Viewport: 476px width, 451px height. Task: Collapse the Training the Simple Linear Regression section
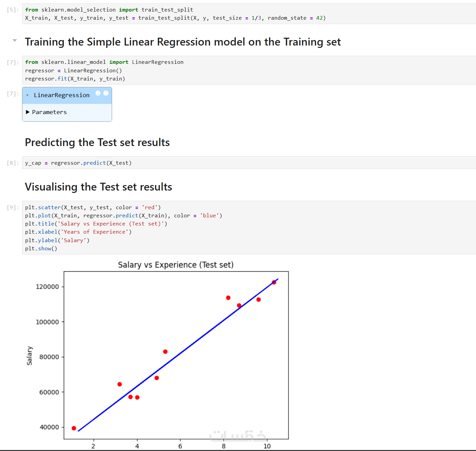pos(15,40)
